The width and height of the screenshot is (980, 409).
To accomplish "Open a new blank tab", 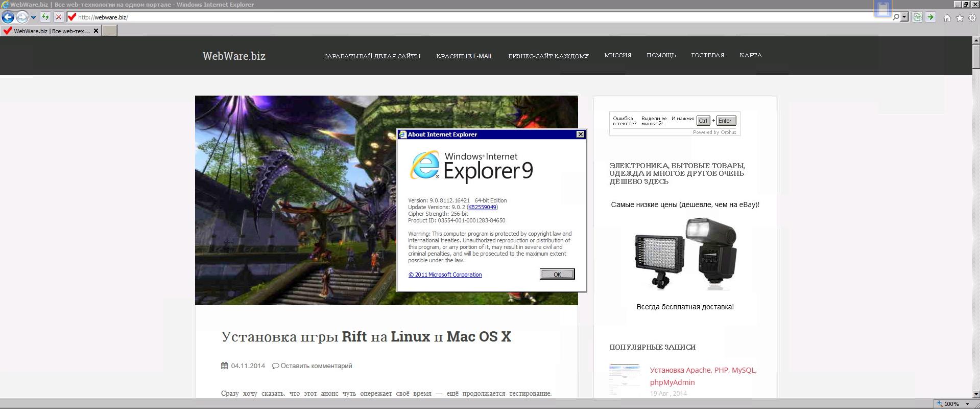I will [110, 31].
